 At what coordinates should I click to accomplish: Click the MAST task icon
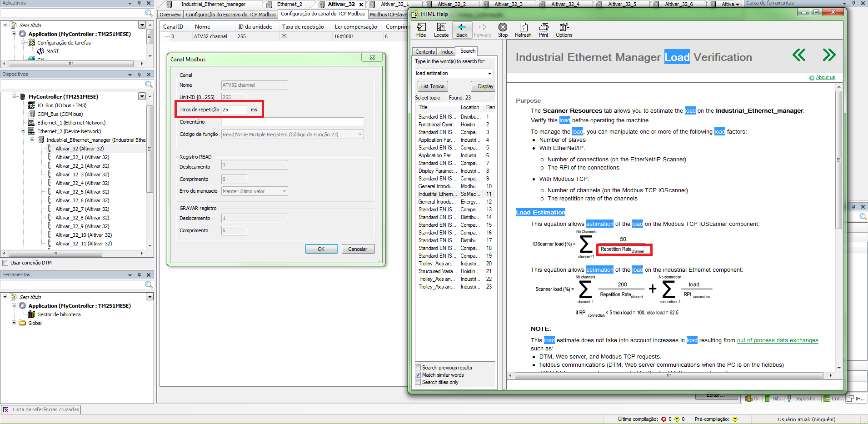(x=40, y=51)
